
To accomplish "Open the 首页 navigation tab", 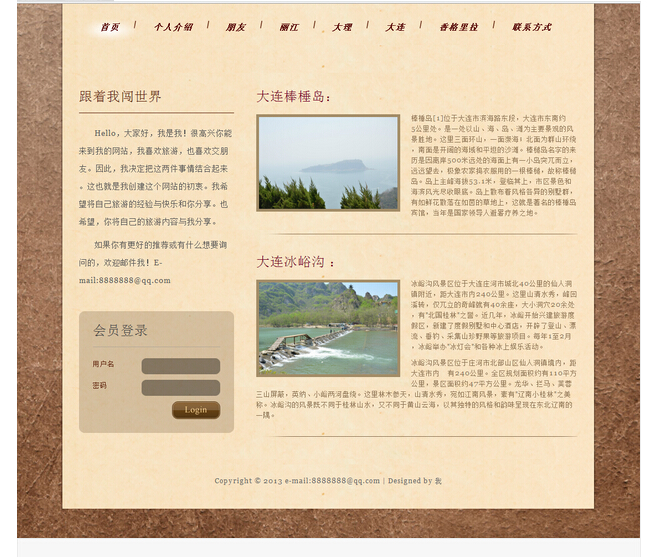I will pyautogui.click(x=109, y=27).
